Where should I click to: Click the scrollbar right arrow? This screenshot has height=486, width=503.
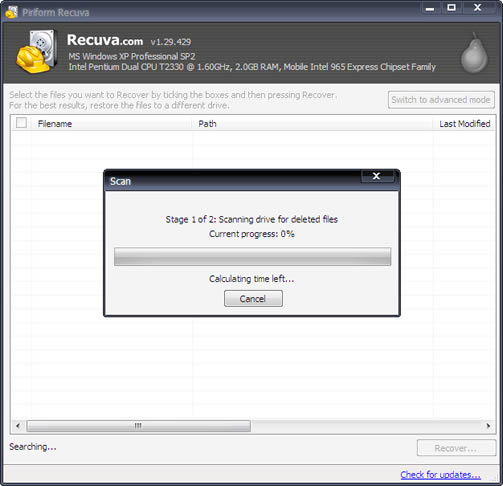pos(488,426)
